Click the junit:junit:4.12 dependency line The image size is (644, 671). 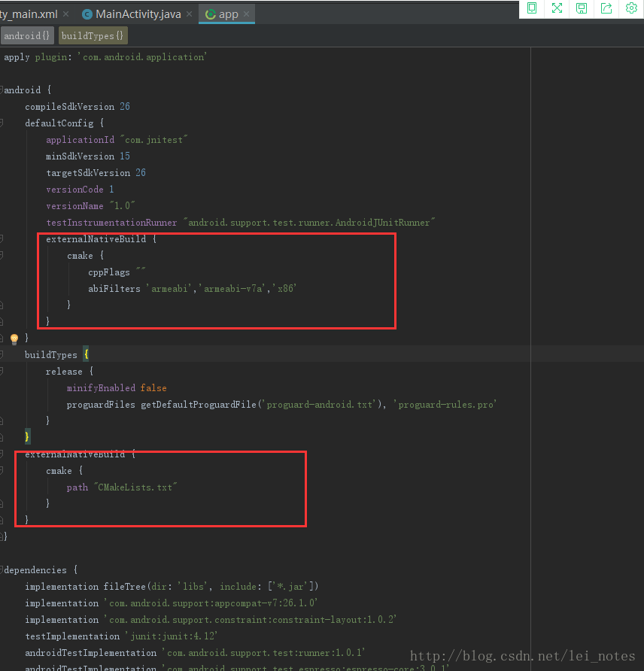tap(121, 636)
